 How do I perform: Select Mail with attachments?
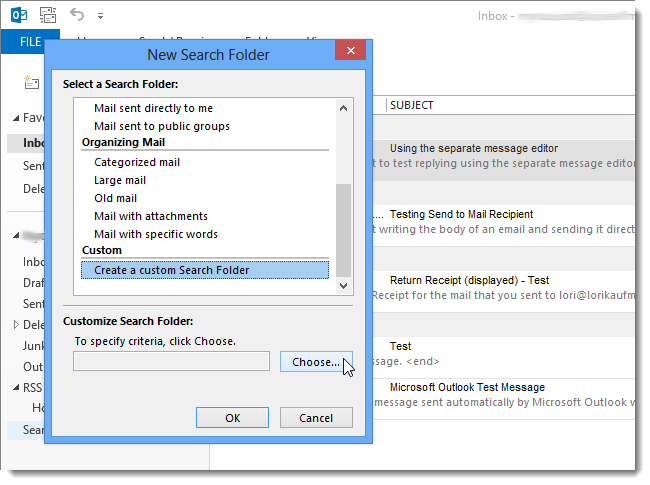[151, 216]
